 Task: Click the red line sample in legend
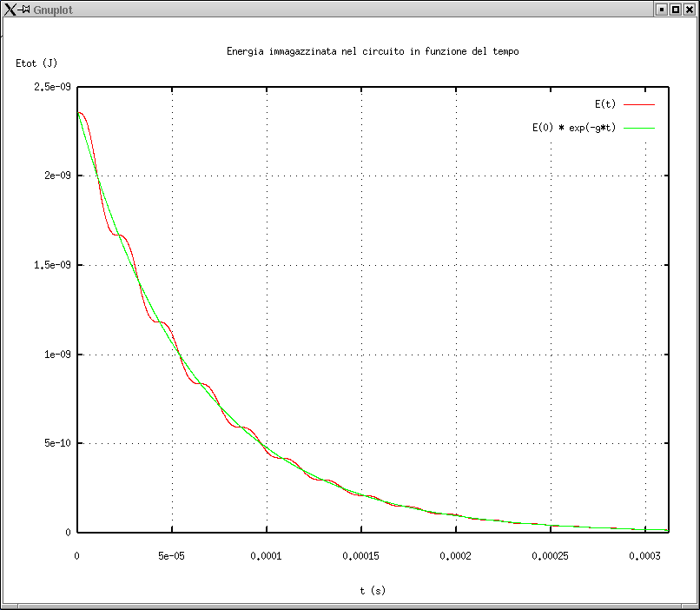(638, 104)
